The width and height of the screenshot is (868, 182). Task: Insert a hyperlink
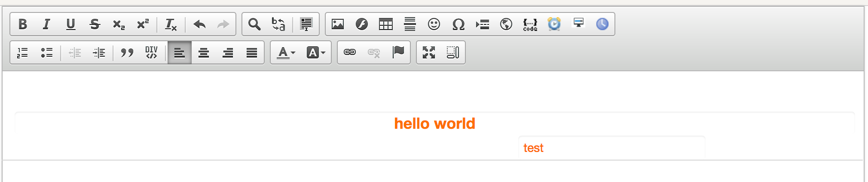[x=350, y=52]
